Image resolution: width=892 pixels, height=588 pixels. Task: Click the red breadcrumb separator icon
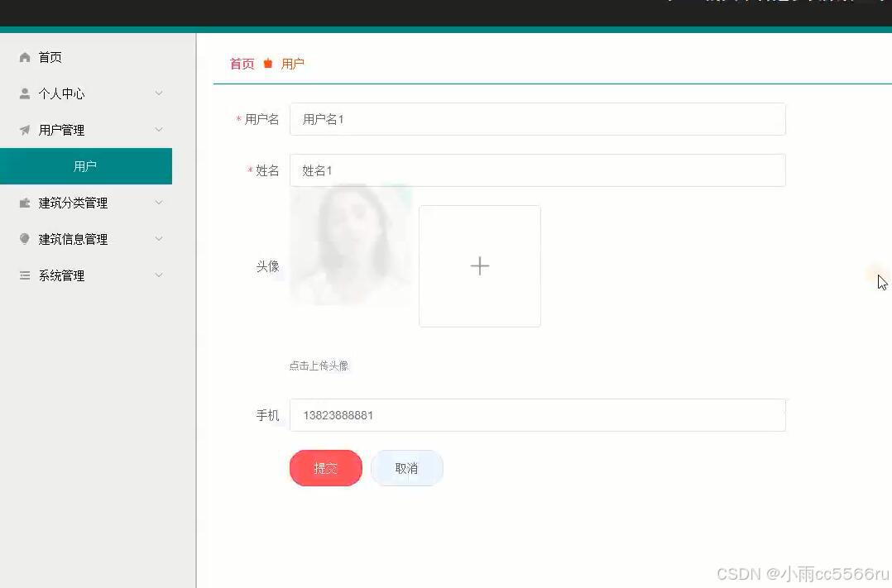tap(267, 63)
